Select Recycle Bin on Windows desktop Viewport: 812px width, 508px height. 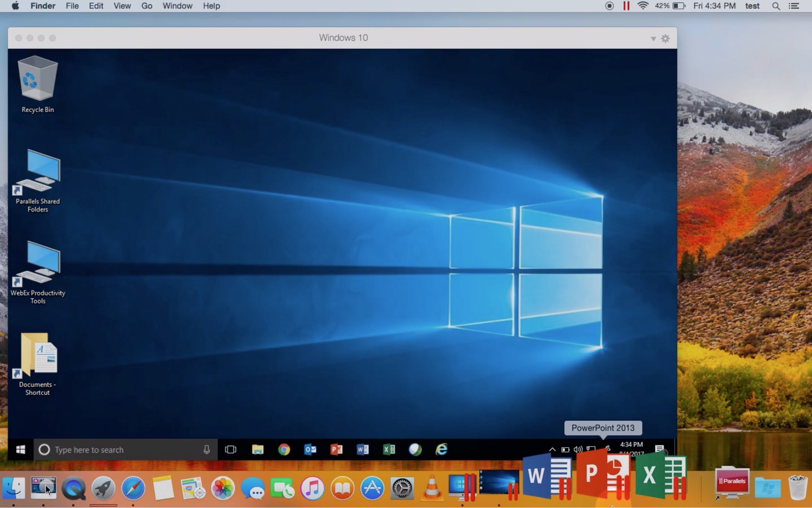pos(37,84)
